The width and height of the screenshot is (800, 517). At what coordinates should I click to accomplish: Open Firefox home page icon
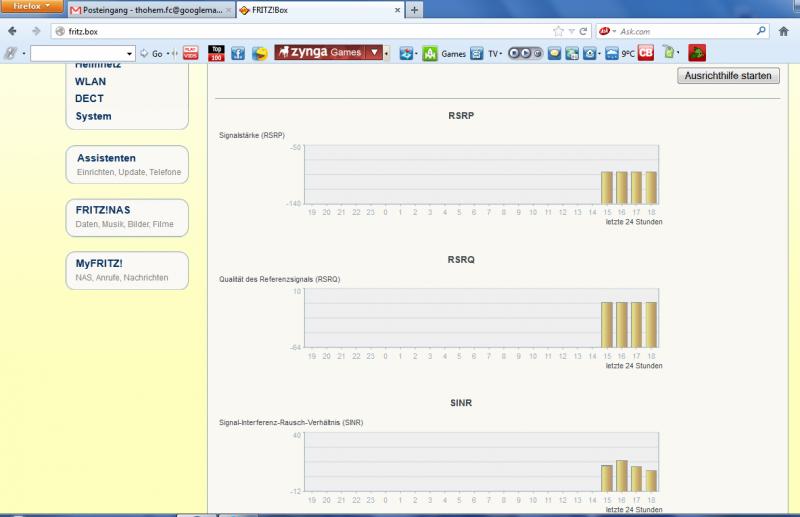click(x=784, y=31)
